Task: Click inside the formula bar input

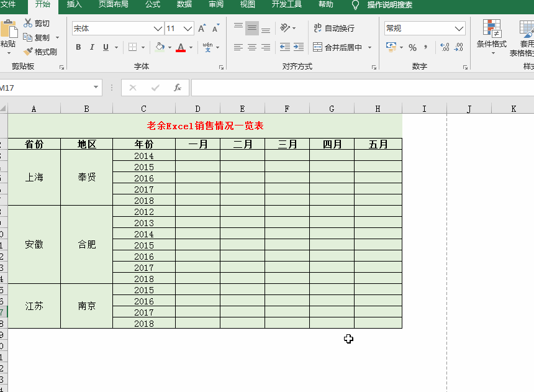Action: 363,88
